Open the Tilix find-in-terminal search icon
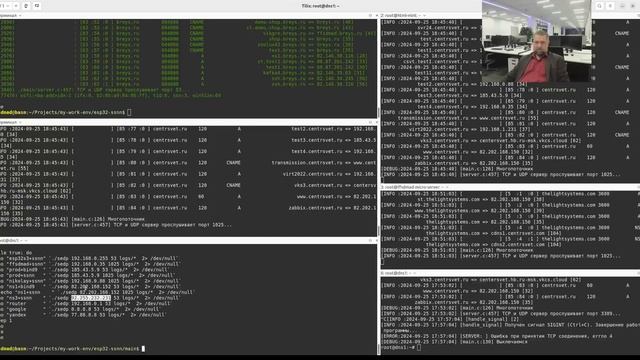 coord(599,6)
